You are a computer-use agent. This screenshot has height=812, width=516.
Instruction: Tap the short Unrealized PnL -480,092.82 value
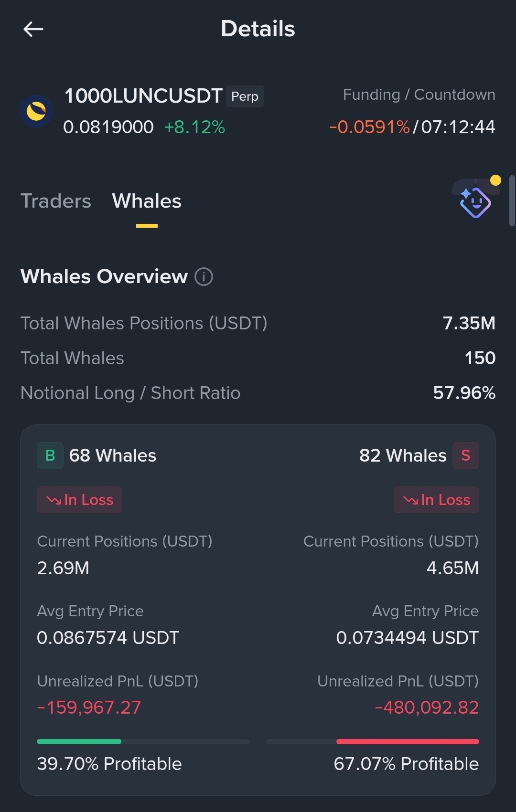[427, 707]
